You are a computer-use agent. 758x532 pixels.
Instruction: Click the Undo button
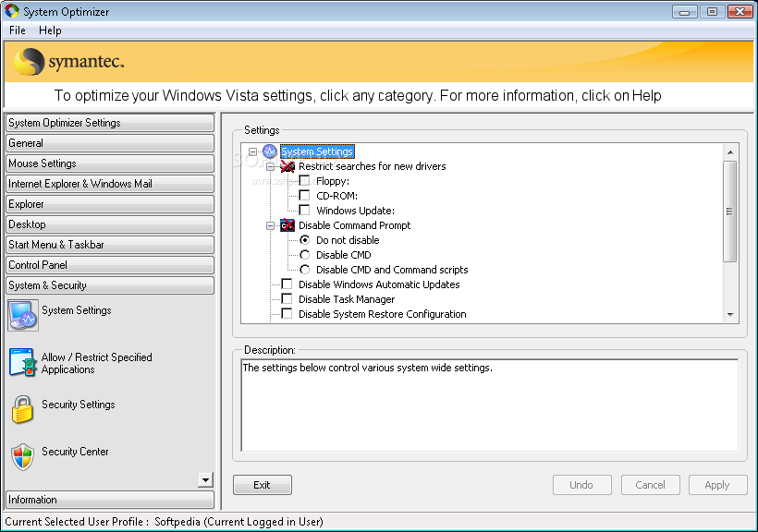[582, 485]
